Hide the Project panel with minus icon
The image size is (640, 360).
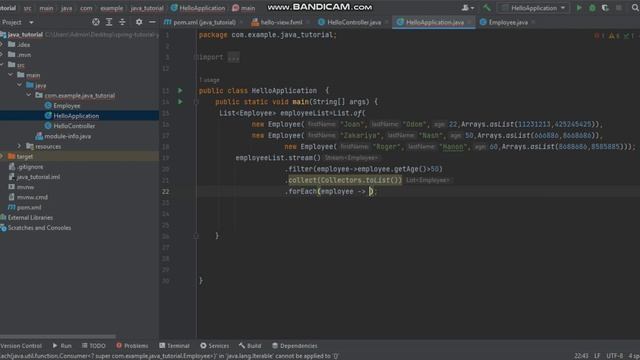tap(152, 22)
